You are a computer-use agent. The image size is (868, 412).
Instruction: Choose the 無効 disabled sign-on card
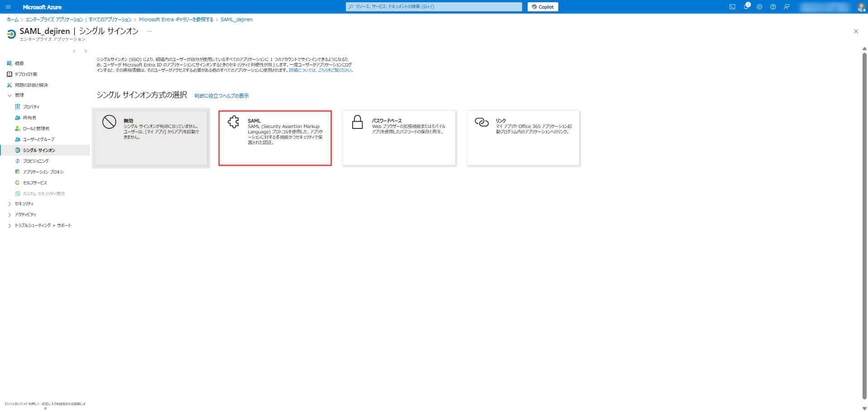pyautogui.click(x=151, y=138)
